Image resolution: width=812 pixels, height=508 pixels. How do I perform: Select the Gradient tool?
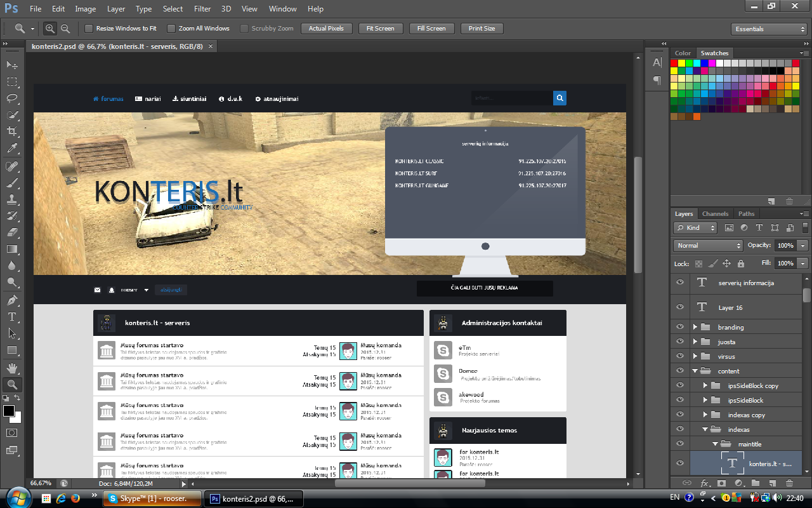pos(11,249)
